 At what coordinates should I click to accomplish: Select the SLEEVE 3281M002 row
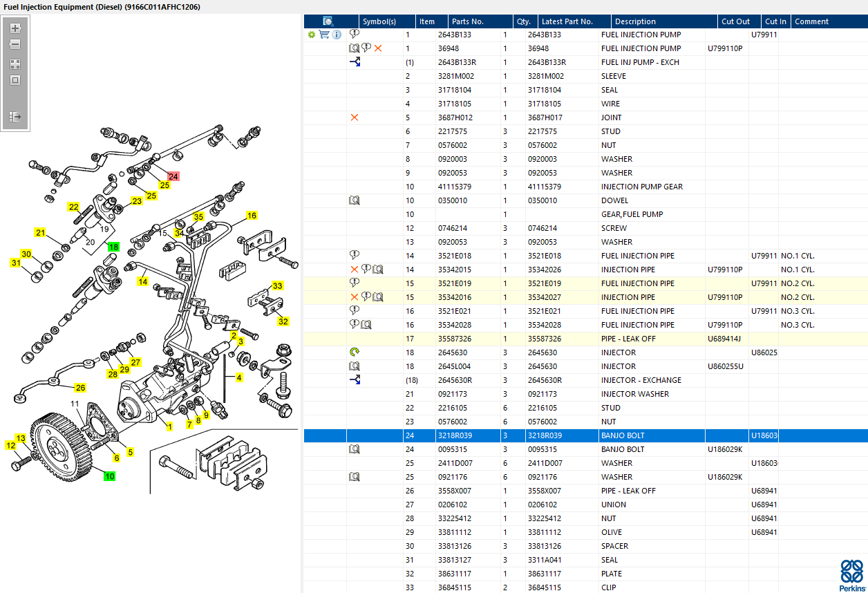(x=586, y=76)
